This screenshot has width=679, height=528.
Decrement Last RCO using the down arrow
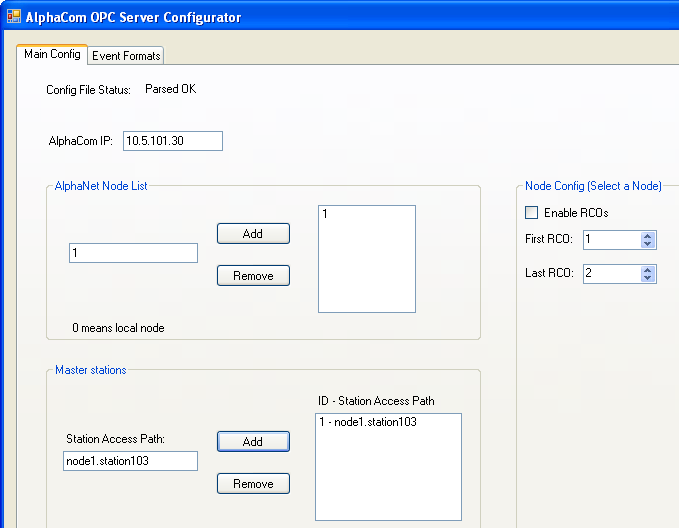(x=648, y=278)
